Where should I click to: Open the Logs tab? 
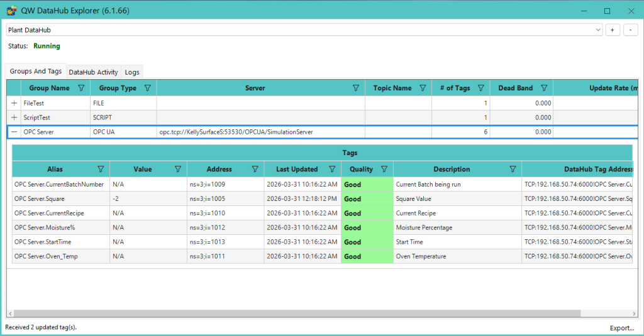click(x=132, y=72)
